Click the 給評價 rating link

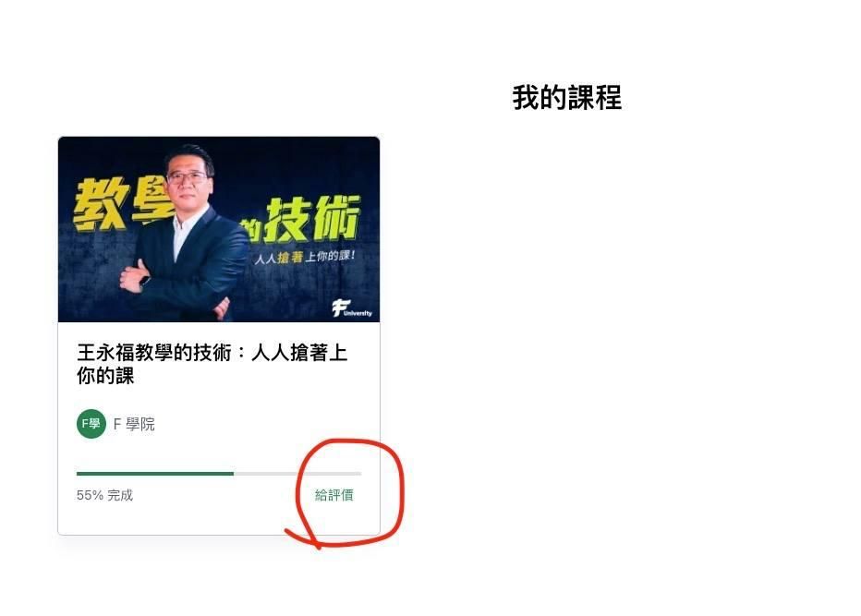333,495
